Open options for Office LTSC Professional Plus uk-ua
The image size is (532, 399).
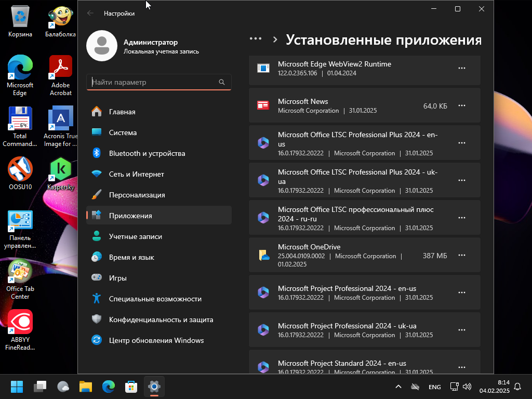point(462,180)
